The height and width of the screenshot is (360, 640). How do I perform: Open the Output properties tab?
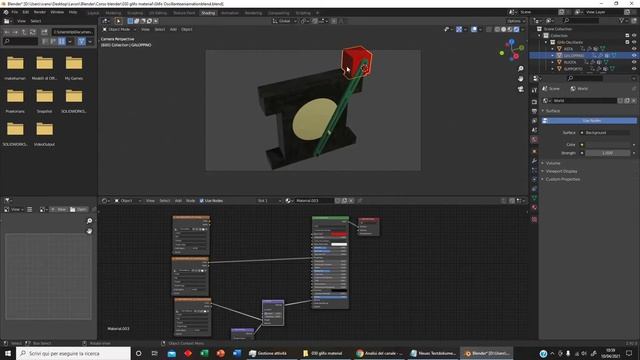[x=534, y=111]
